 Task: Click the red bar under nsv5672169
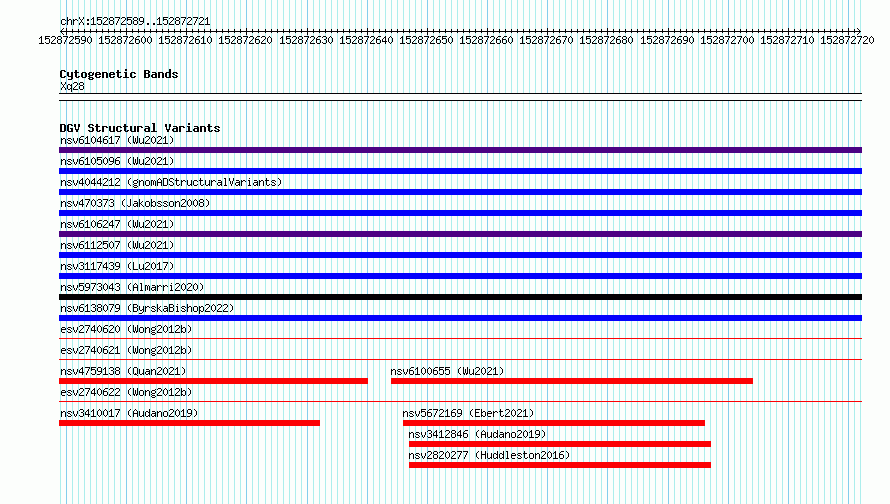(554, 423)
